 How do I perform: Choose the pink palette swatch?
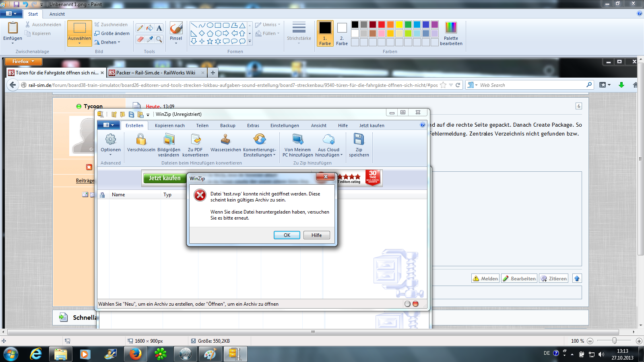point(382,33)
